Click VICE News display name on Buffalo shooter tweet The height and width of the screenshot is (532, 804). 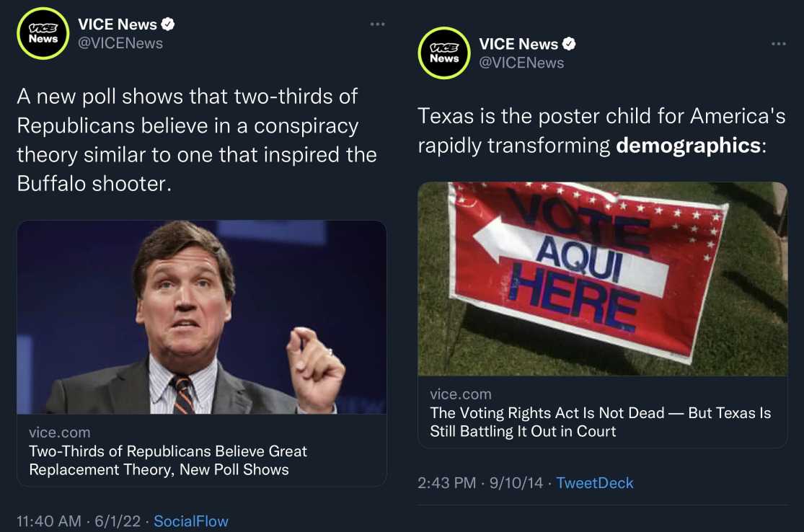click(117, 25)
